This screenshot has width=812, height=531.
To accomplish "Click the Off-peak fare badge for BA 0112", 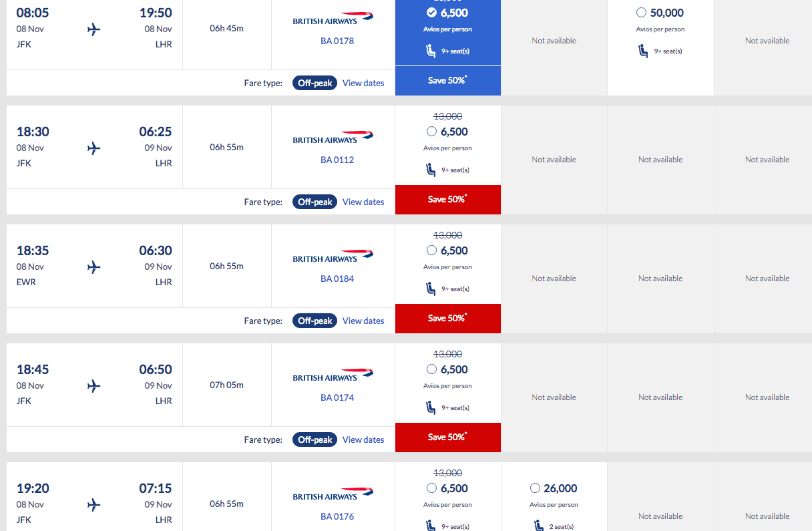I will pyautogui.click(x=315, y=202).
